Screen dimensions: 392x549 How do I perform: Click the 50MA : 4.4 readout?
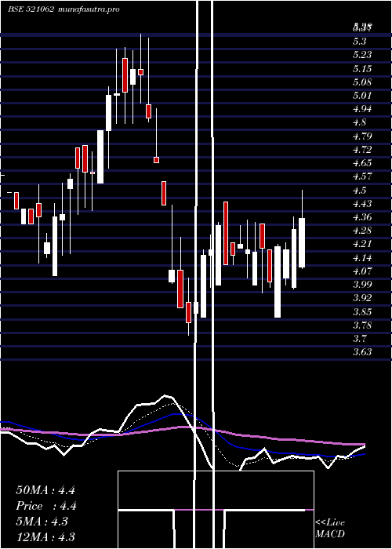tap(45, 490)
